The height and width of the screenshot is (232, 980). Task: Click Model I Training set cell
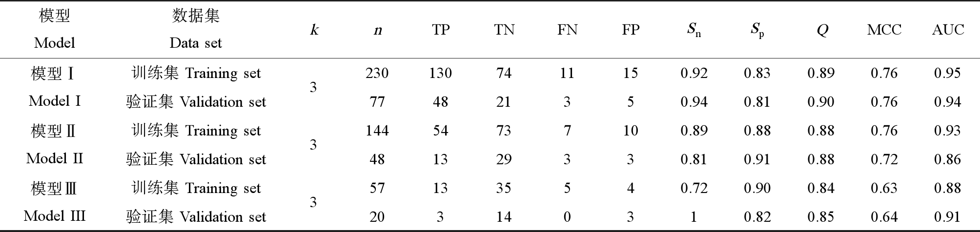[x=196, y=74]
